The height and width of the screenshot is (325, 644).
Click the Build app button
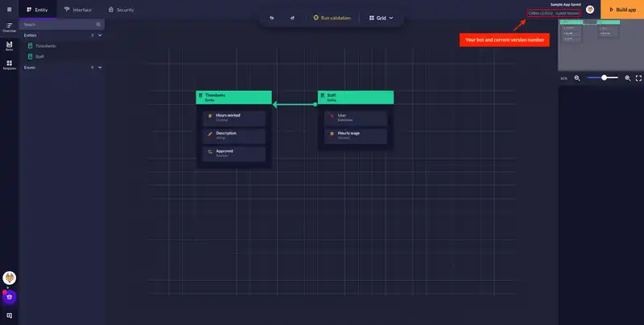(622, 10)
